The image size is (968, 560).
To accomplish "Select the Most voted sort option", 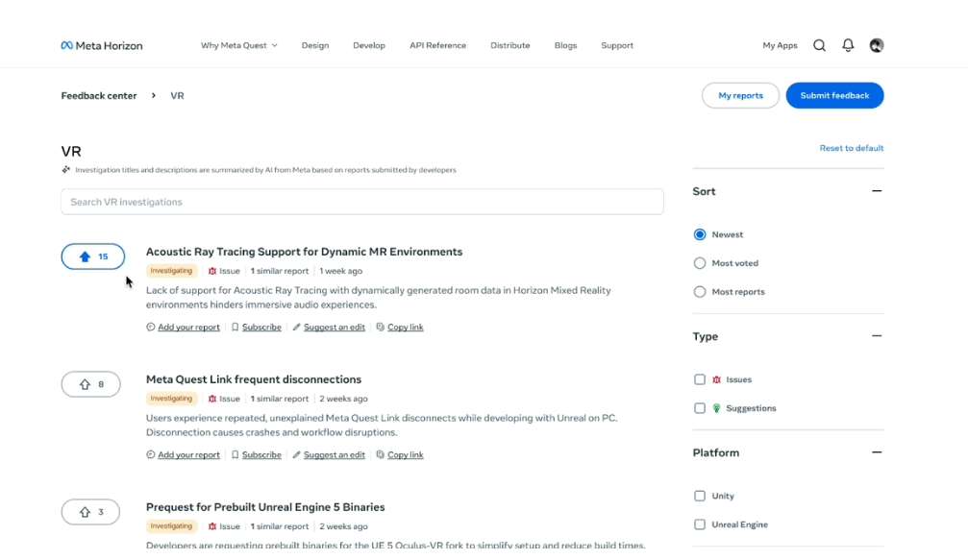I will pos(700,263).
